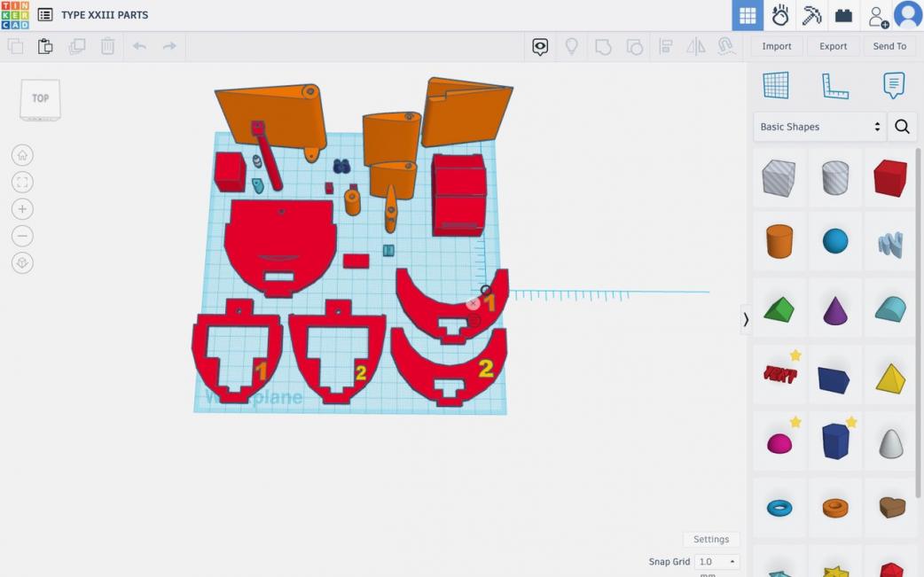Click the Home view icon
924x577 pixels.
point(22,155)
